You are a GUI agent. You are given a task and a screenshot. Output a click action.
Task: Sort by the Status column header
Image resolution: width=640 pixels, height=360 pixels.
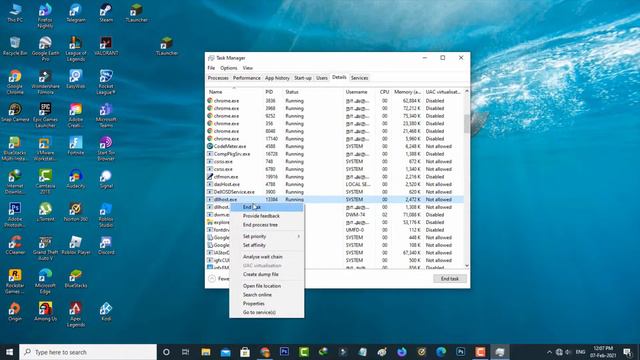coord(292,92)
